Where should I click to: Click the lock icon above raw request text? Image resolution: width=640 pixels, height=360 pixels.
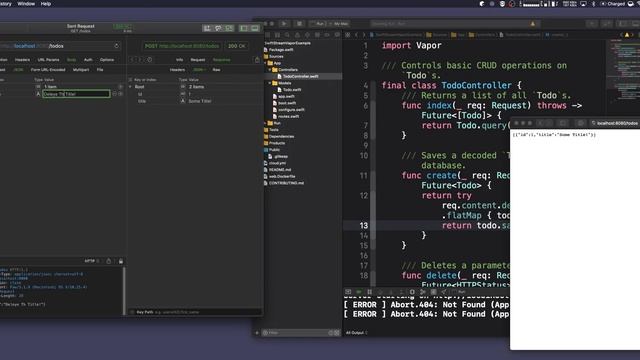pyautogui.click(x=121, y=261)
